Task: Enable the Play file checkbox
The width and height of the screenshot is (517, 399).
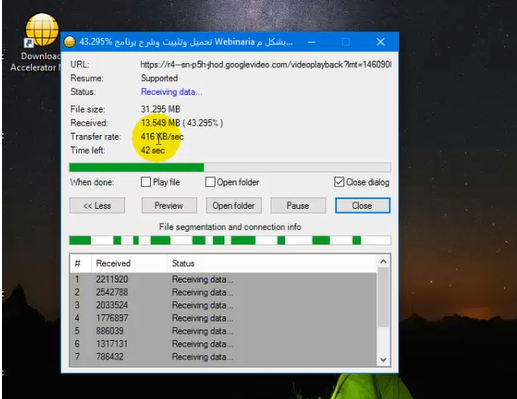Action: click(x=146, y=182)
